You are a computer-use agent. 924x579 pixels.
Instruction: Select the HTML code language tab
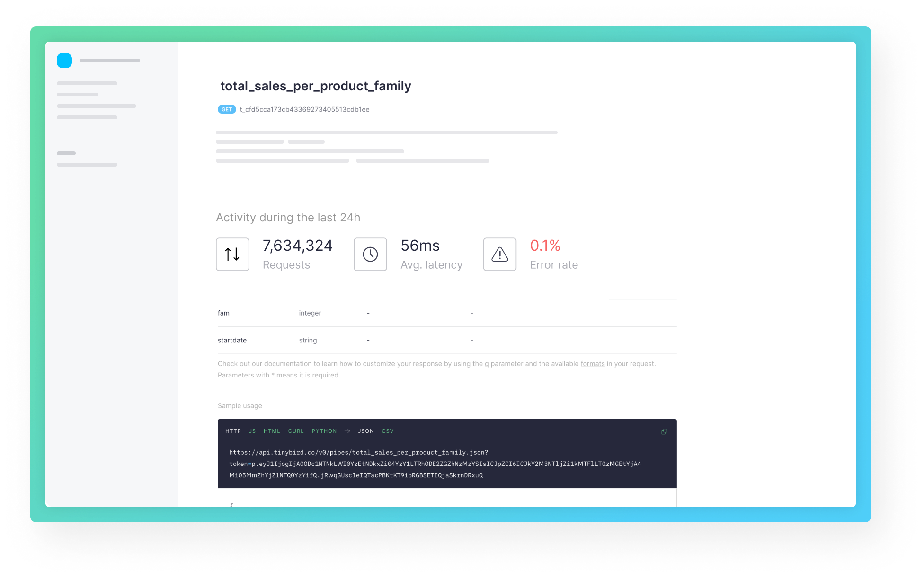pyautogui.click(x=272, y=431)
